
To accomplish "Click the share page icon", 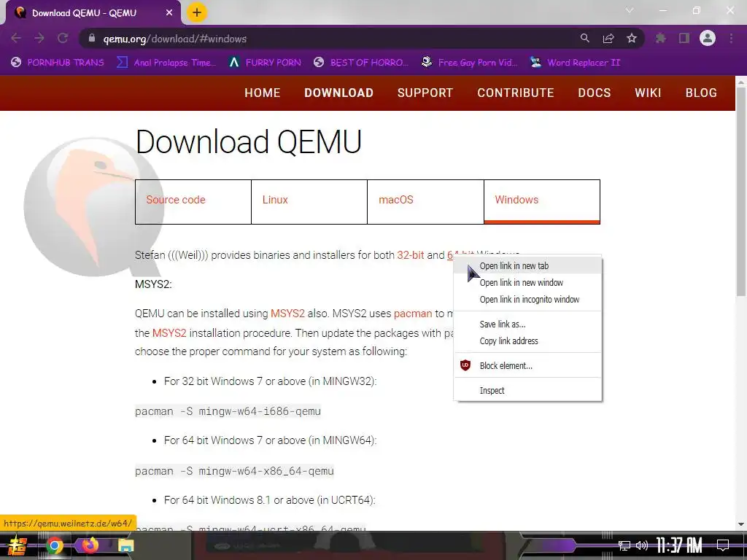I will pos(608,38).
